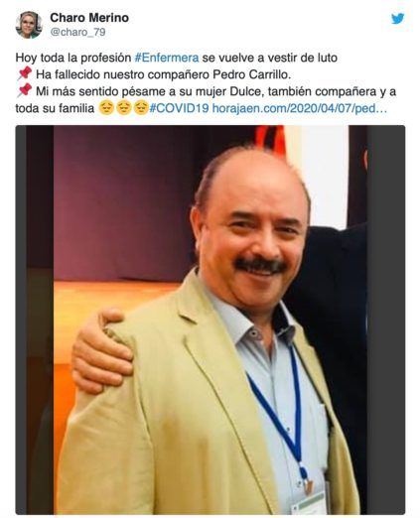The image size is (420, 518).
Task: Click the blue Twitter bird logo
Action: pyautogui.click(x=397, y=19)
